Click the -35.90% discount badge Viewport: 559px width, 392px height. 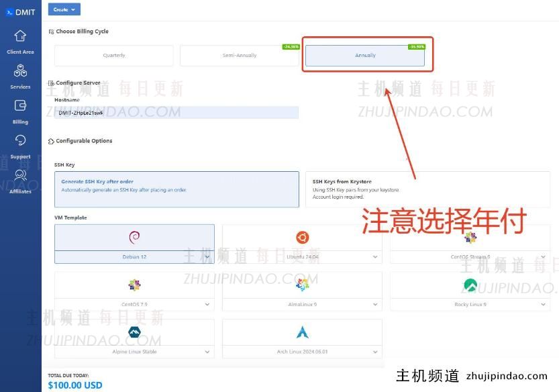coord(417,47)
